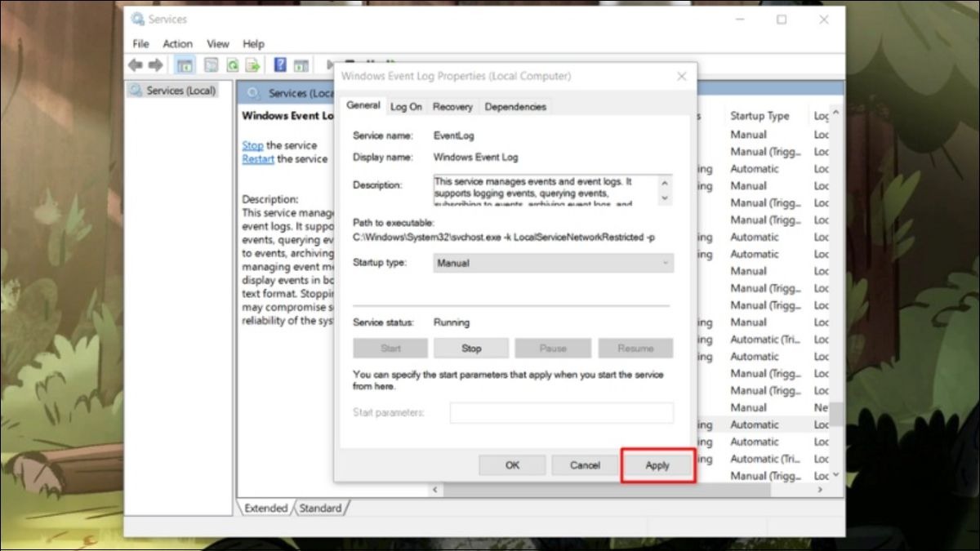Click the Forward arrow in the toolbar

pos(155,65)
